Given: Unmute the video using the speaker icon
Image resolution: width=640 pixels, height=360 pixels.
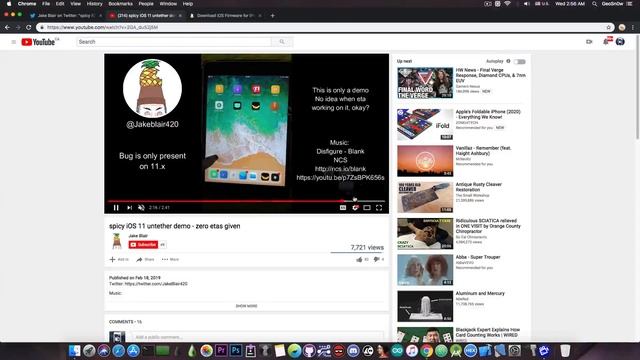Looking at the screenshot, I should click(141, 208).
